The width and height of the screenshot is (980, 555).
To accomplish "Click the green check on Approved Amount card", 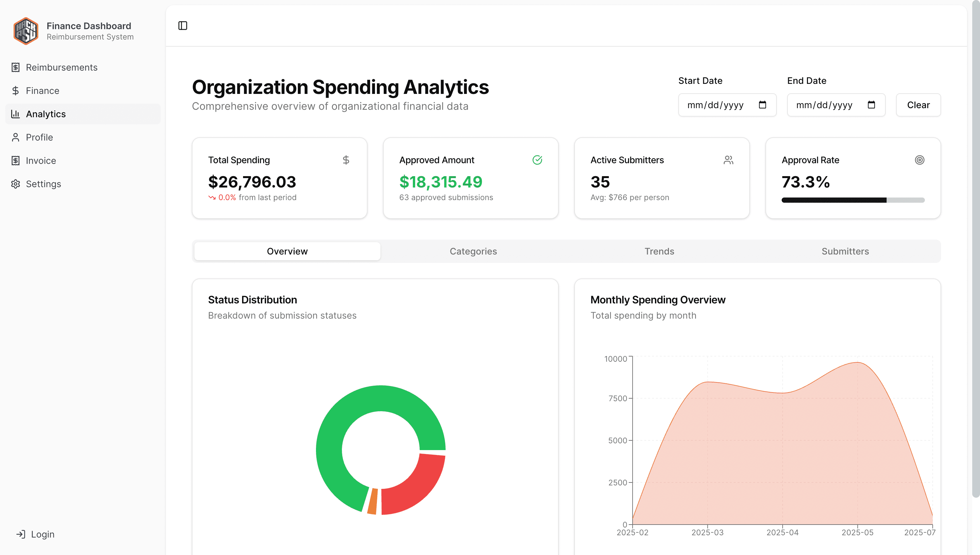I will point(538,160).
